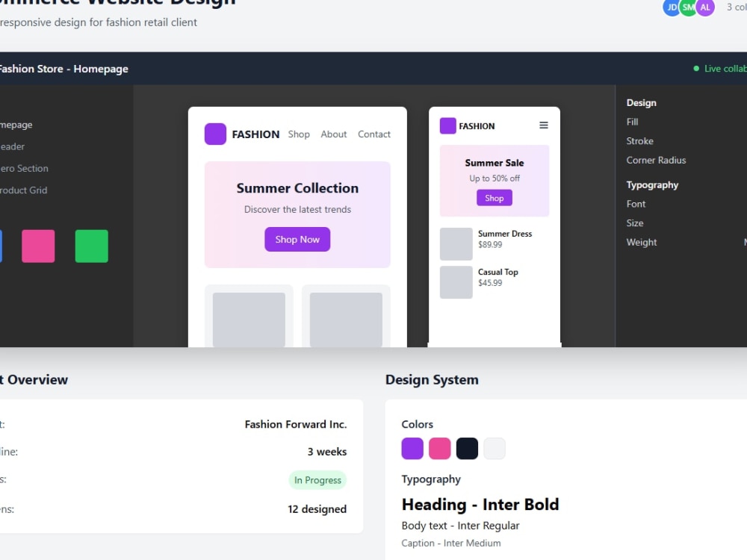Pick the pink swatch in the left panel
The height and width of the screenshot is (560, 747).
38,246
